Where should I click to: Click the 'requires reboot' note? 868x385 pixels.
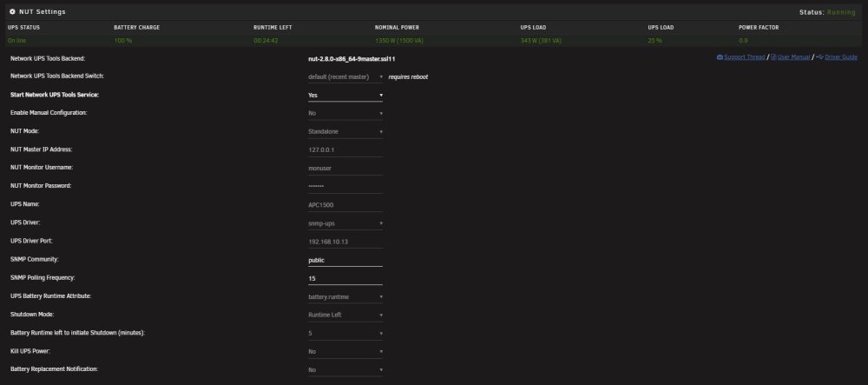408,77
